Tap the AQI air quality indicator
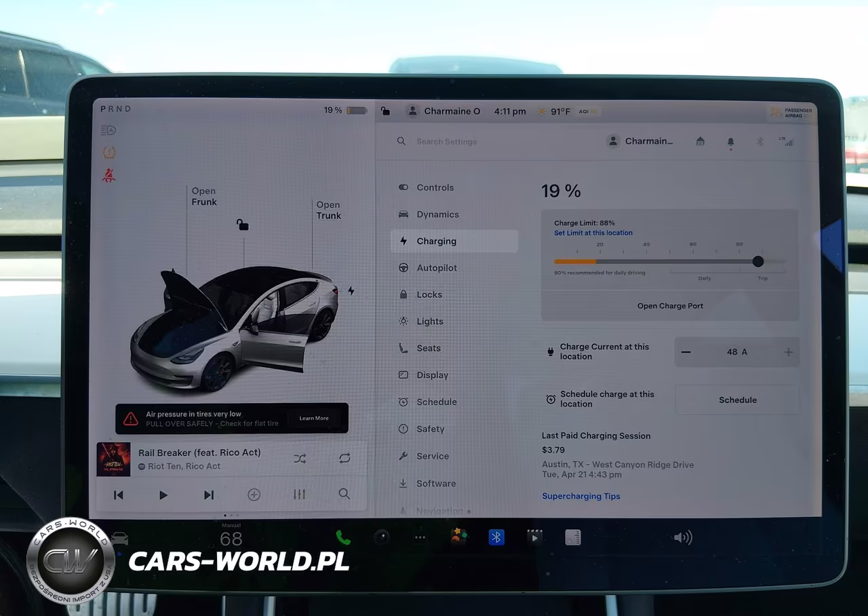The height and width of the screenshot is (616, 868). point(588,111)
